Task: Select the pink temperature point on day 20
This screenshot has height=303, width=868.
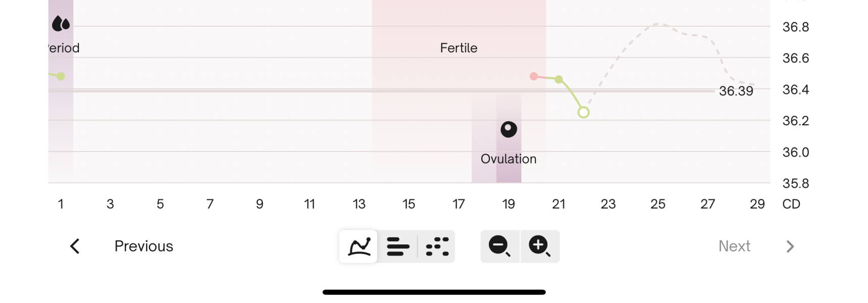Action: (534, 76)
